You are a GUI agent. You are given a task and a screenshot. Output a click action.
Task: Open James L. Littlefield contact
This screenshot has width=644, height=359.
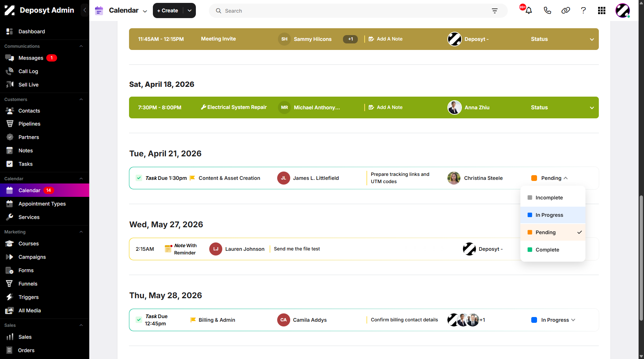pos(316,178)
